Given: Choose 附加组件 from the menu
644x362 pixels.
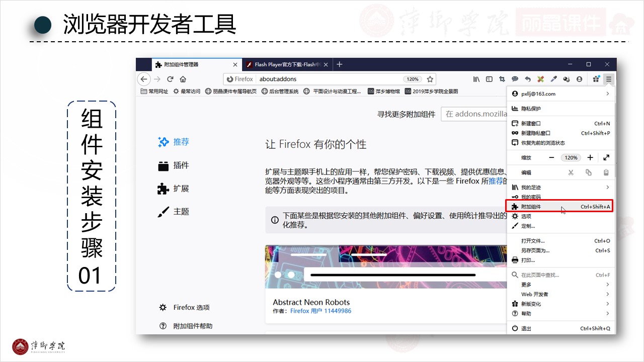Looking at the screenshot, I should click(560, 207).
